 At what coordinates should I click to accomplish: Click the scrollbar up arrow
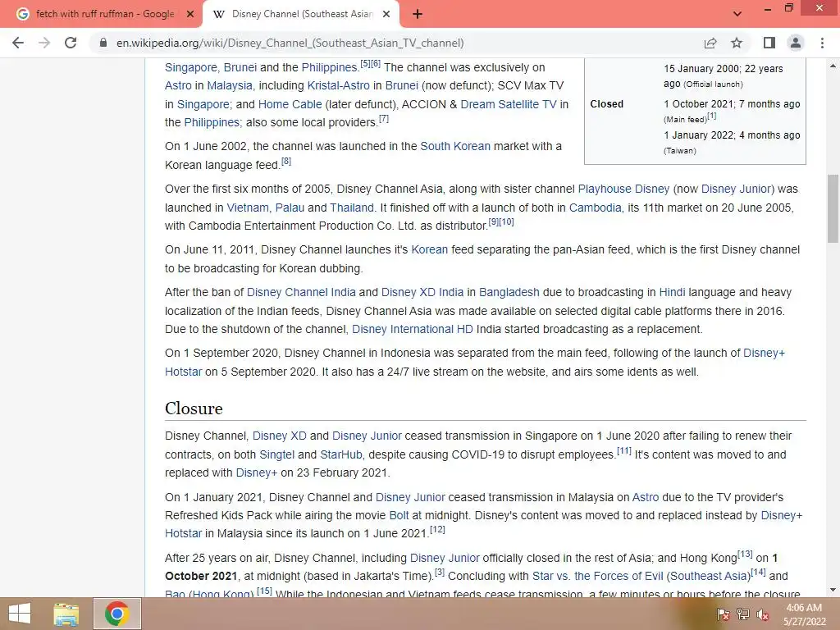833,66
